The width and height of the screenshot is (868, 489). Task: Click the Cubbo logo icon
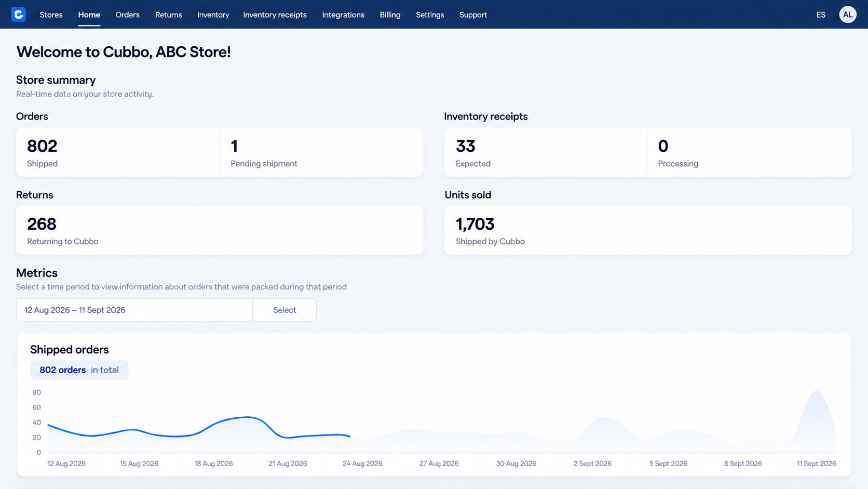[x=19, y=15]
